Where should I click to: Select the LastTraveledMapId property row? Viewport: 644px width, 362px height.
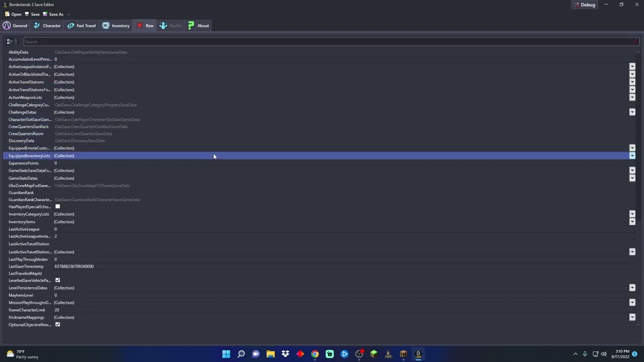point(320,274)
